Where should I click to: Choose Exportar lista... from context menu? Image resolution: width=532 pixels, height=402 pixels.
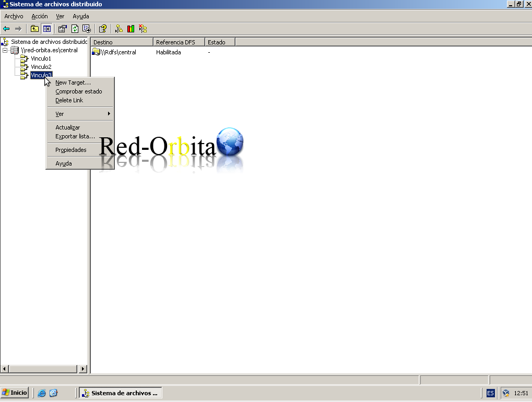point(80,136)
